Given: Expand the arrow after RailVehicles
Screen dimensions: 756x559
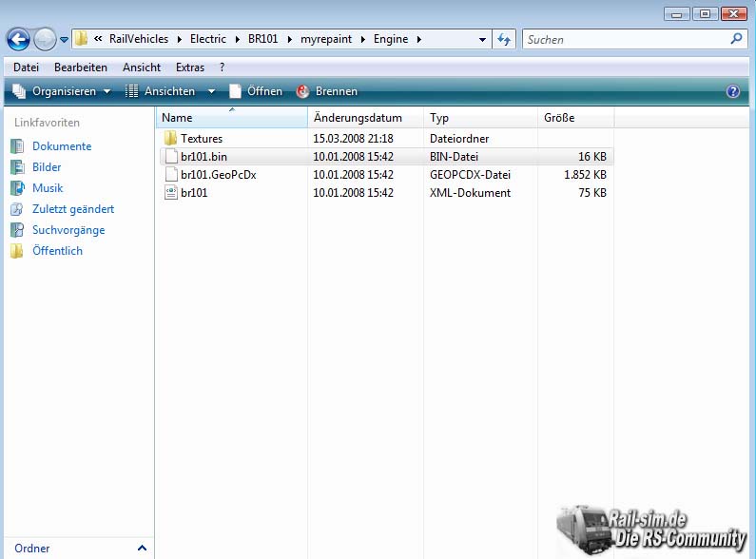Looking at the screenshot, I should tap(180, 40).
